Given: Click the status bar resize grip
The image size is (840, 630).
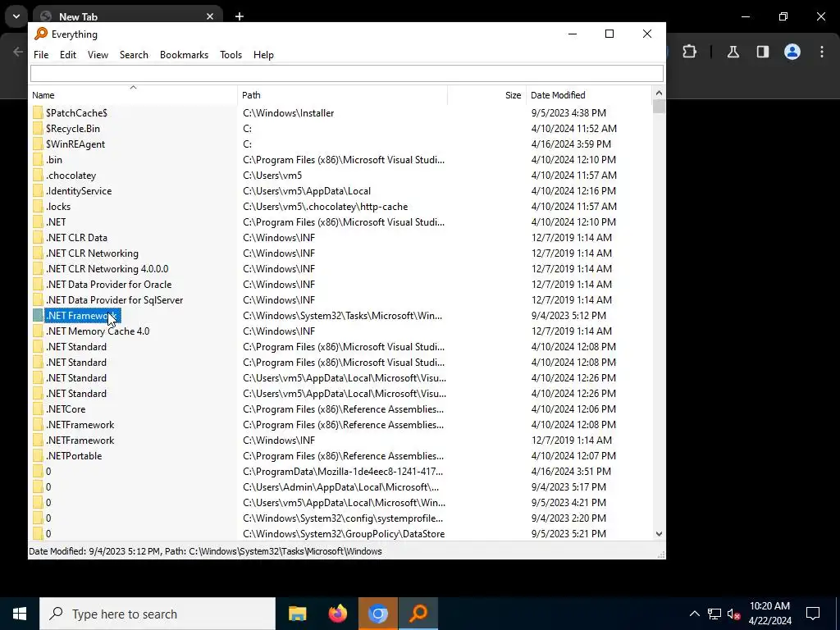Looking at the screenshot, I should tap(661, 555).
